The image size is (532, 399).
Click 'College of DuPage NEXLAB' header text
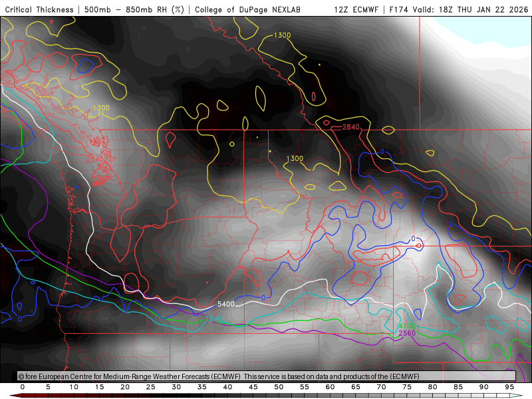(247, 9)
